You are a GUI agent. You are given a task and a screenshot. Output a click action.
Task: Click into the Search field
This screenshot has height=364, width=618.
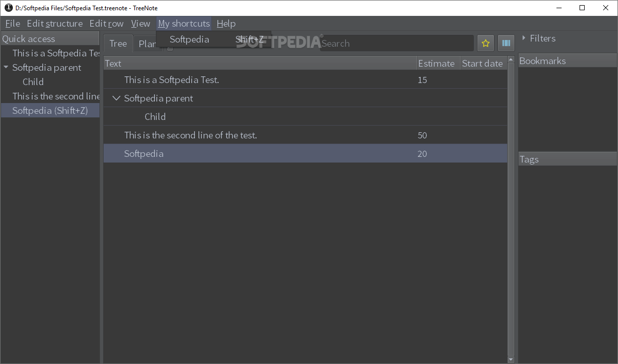(x=396, y=44)
